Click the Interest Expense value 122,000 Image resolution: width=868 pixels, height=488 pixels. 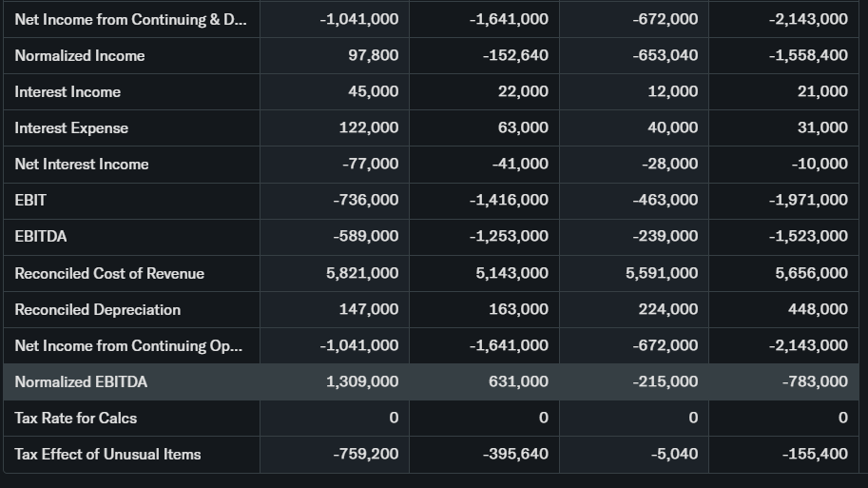pyautogui.click(x=369, y=127)
